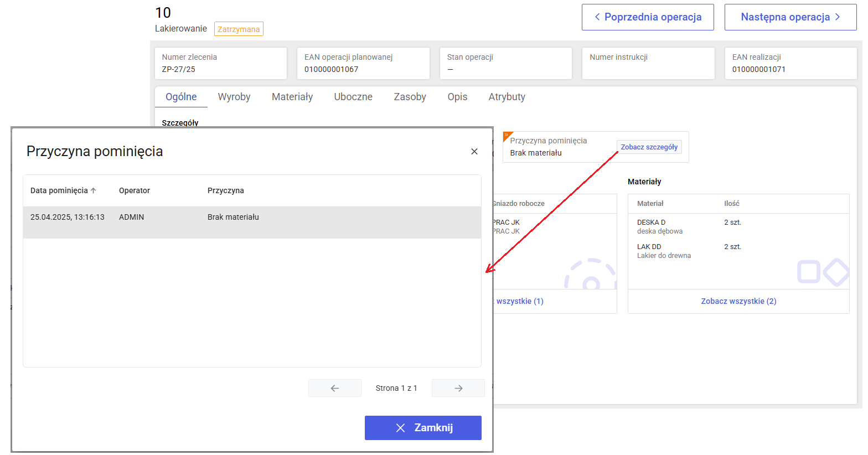Open Poprzednia operacja
Image resolution: width=868 pixels, height=455 pixels.
[647, 17]
